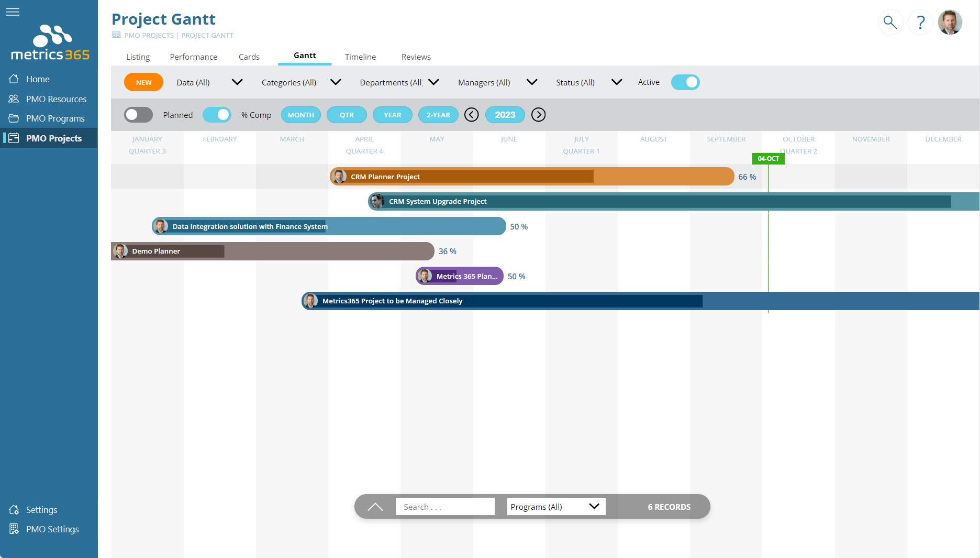Image resolution: width=980 pixels, height=558 pixels.
Task: Click Data Integration solution Gantt bar
Action: tap(329, 226)
